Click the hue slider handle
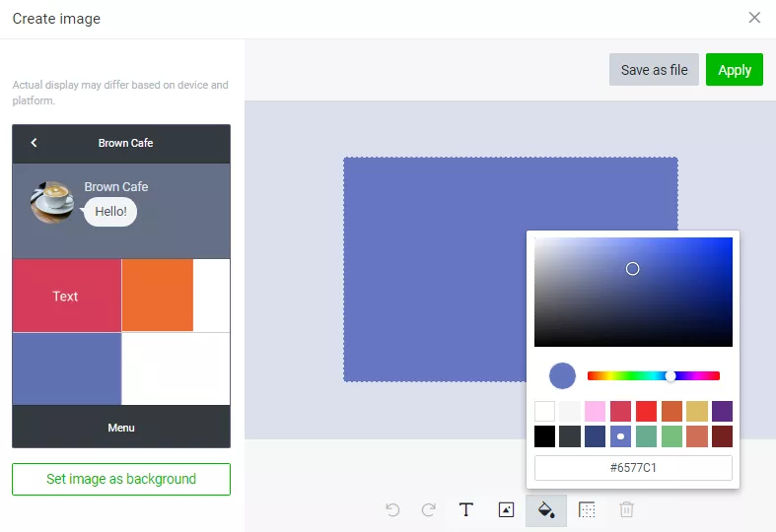Image resolution: width=776 pixels, height=532 pixels. 670,376
